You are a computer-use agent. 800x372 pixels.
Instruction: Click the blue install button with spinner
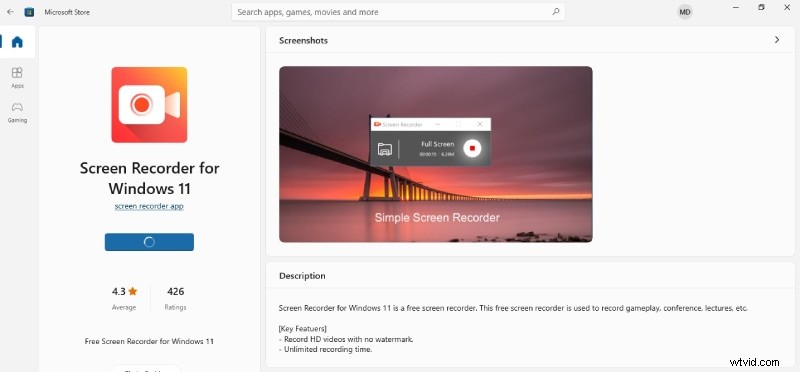point(149,242)
